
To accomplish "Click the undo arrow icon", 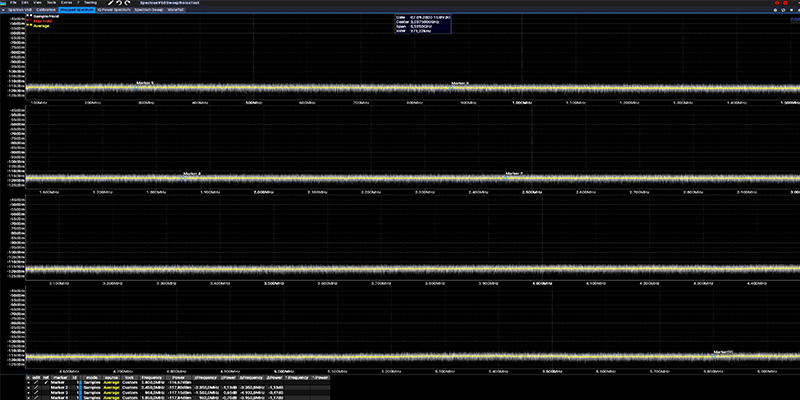I will point(119,3).
